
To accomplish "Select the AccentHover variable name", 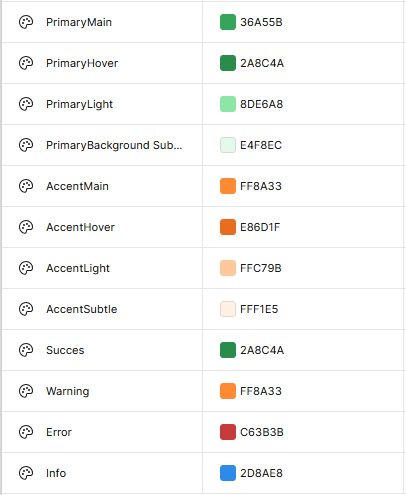I will [80, 227].
